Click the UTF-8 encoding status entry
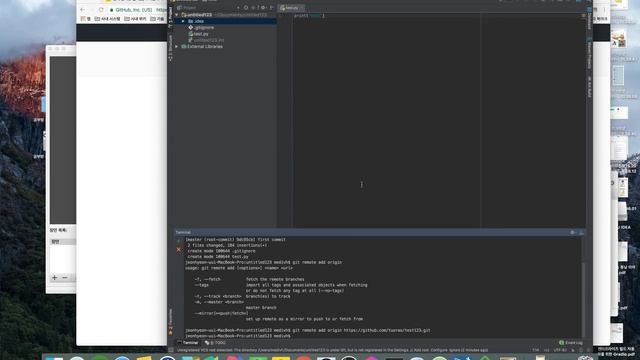Viewport: 640px width, 360px height. pos(560,350)
